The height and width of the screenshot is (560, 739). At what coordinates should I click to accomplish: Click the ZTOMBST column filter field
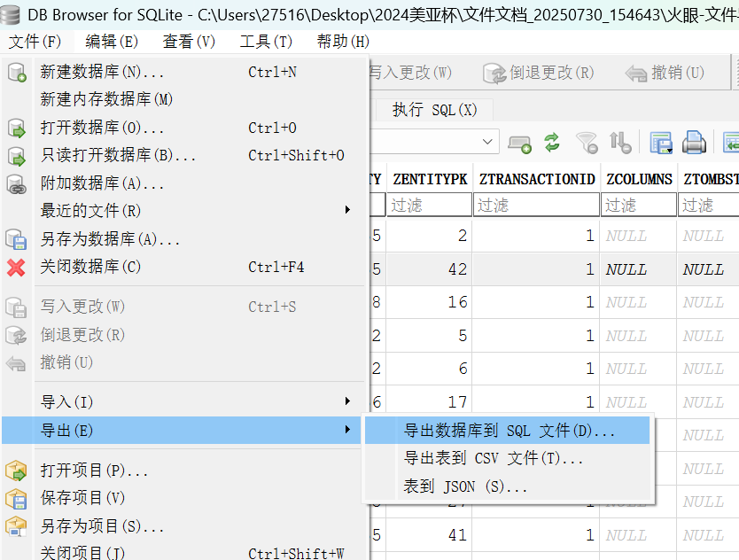click(x=708, y=206)
